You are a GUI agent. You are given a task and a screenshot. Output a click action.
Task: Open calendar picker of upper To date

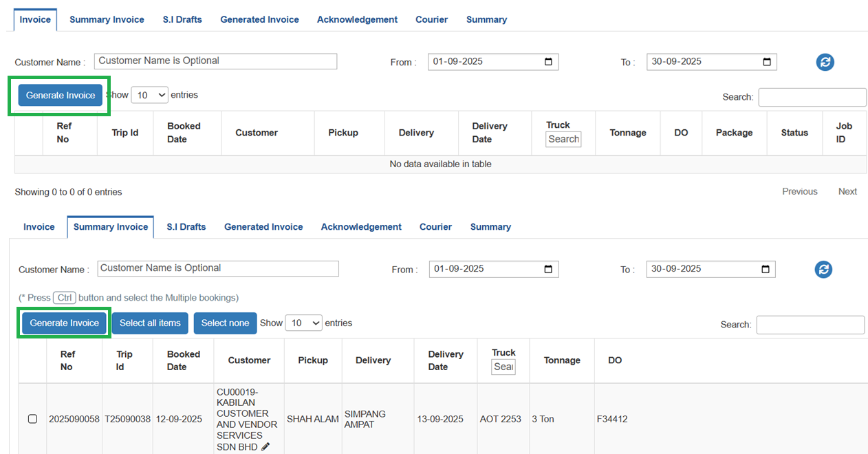click(767, 61)
